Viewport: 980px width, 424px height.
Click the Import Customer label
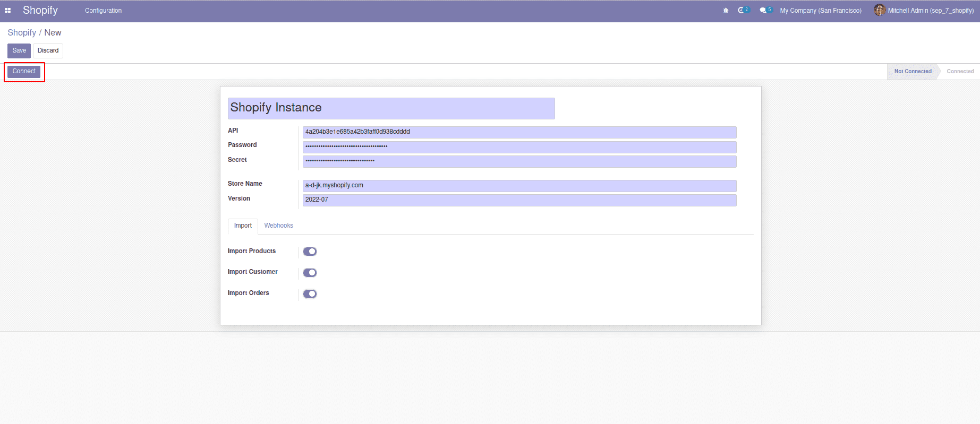pos(253,272)
